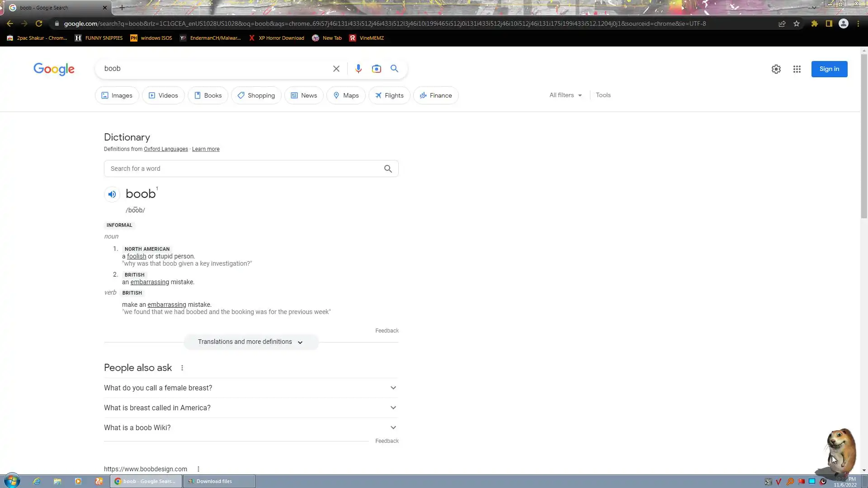This screenshot has height=488, width=868.
Task: Switch to the Images results tab
Action: [117, 95]
